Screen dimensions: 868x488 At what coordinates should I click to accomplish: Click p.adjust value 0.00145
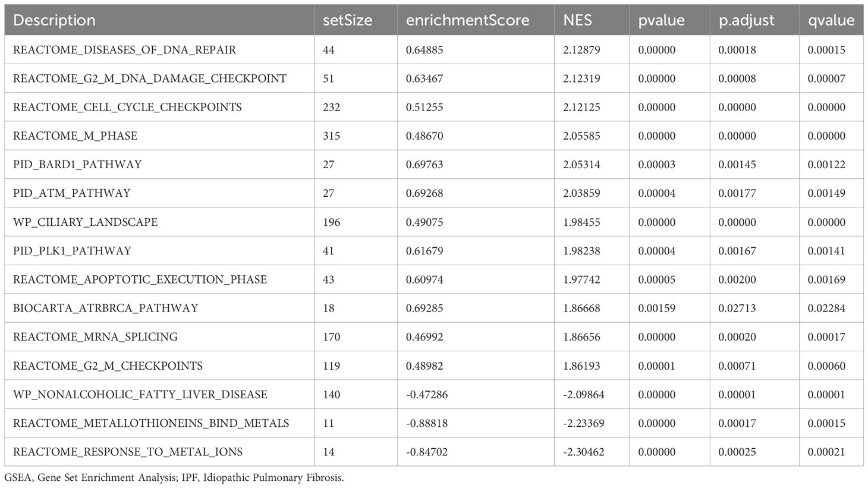pos(737,165)
